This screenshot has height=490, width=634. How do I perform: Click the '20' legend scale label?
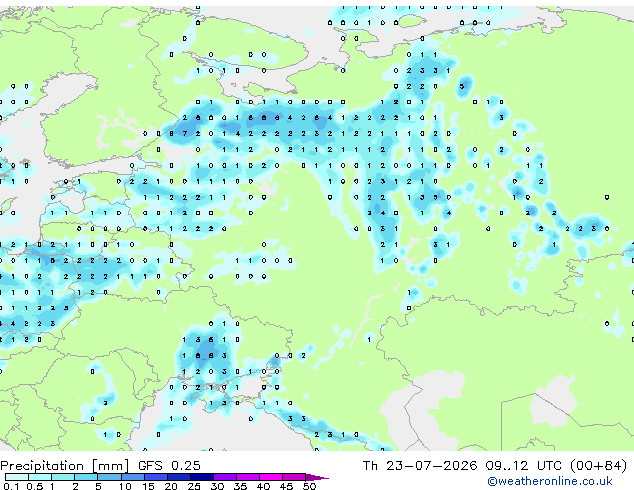coord(171,486)
